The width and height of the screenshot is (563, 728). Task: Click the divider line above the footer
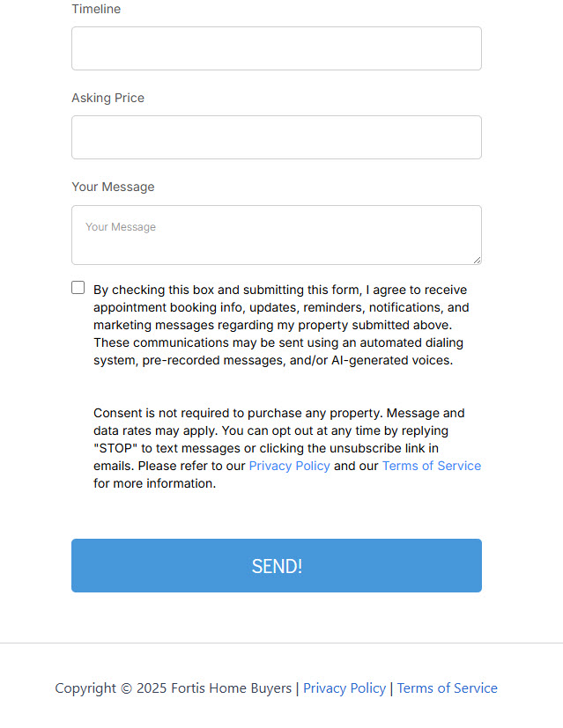[x=281, y=643]
